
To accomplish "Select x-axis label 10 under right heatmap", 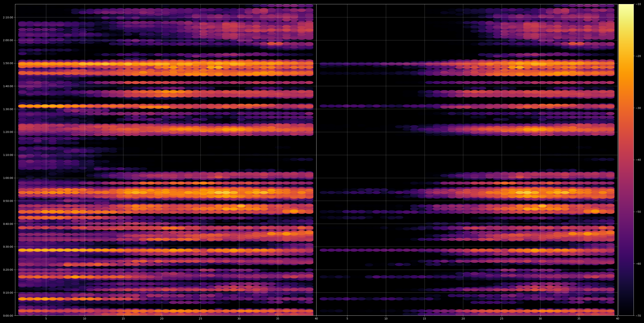I will coord(386,319).
